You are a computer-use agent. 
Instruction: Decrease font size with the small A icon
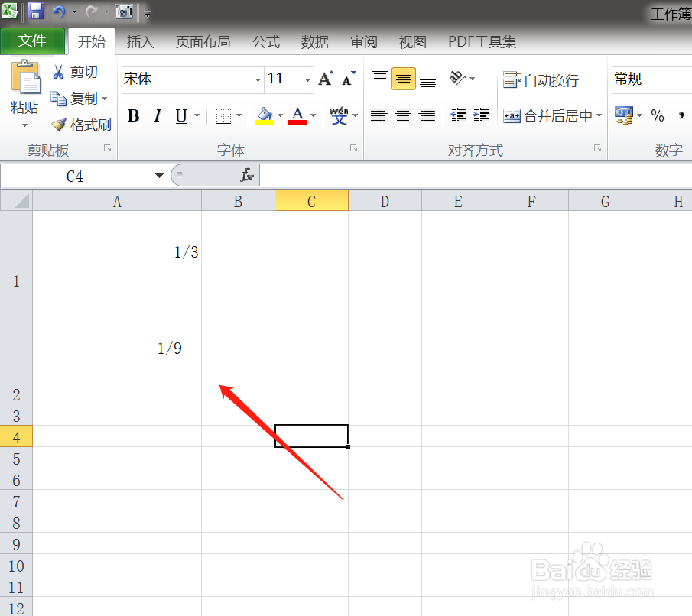click(349, 79)
